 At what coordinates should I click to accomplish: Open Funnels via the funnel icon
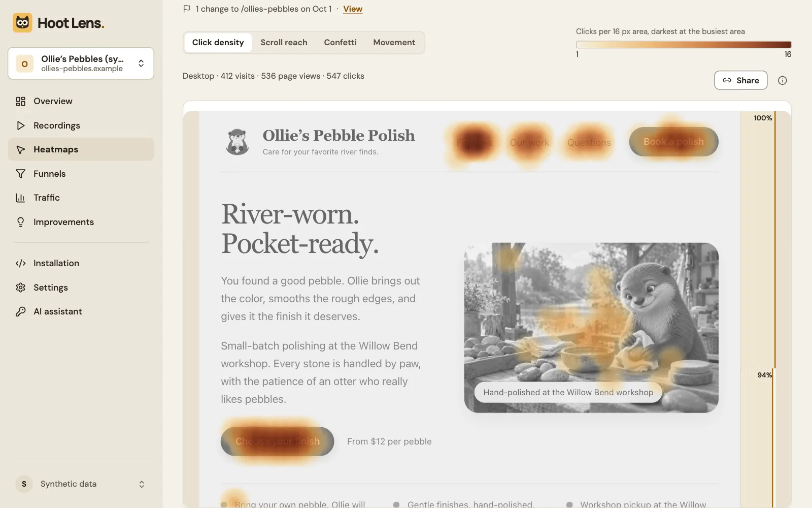pos(20,174)
